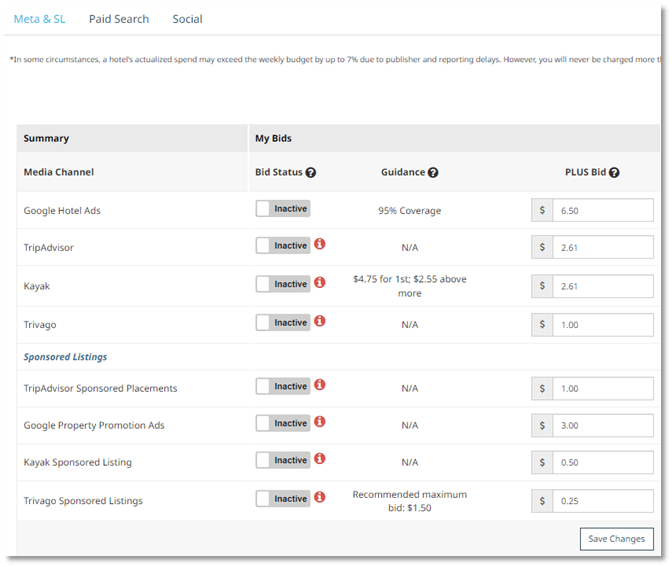672x567 pixels.
Task: Click the Trivago channel name
Action: tap(40, 324)
